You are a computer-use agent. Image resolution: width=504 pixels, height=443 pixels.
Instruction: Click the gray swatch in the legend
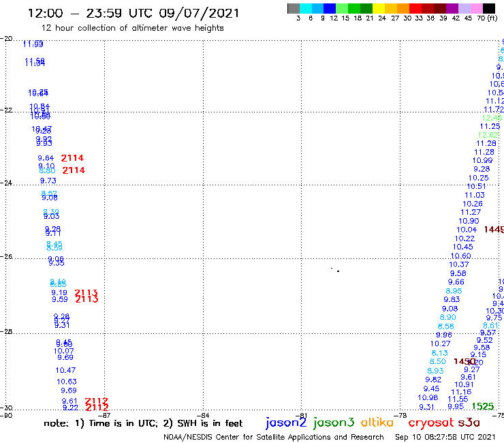click(294, 8)
